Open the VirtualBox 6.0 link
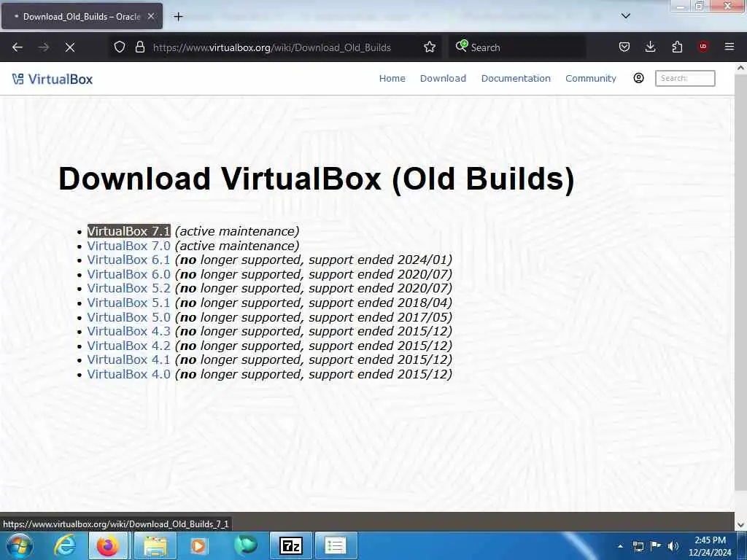This screenshot has width=747, height=560. click(x=128, y=274)
